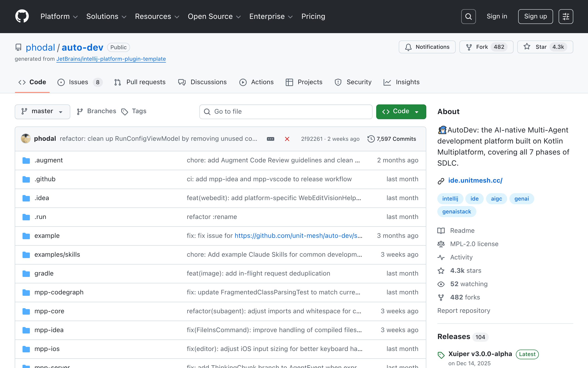This screenshot has width=588, height=368.
Task: Click the license scale icon
Action: (x=441, y=244)
